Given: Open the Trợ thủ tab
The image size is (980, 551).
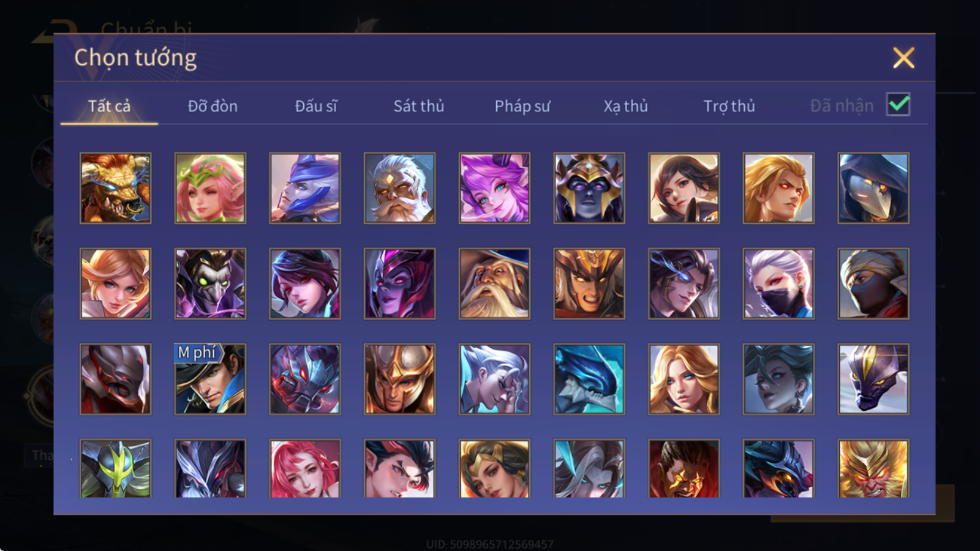Looking at the screenshot, I should 729,106.
